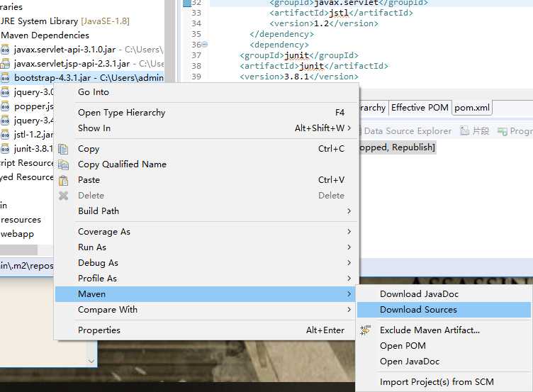Select Exclude Maven Artifact option

pyautogui.click(x=444, y=330)
